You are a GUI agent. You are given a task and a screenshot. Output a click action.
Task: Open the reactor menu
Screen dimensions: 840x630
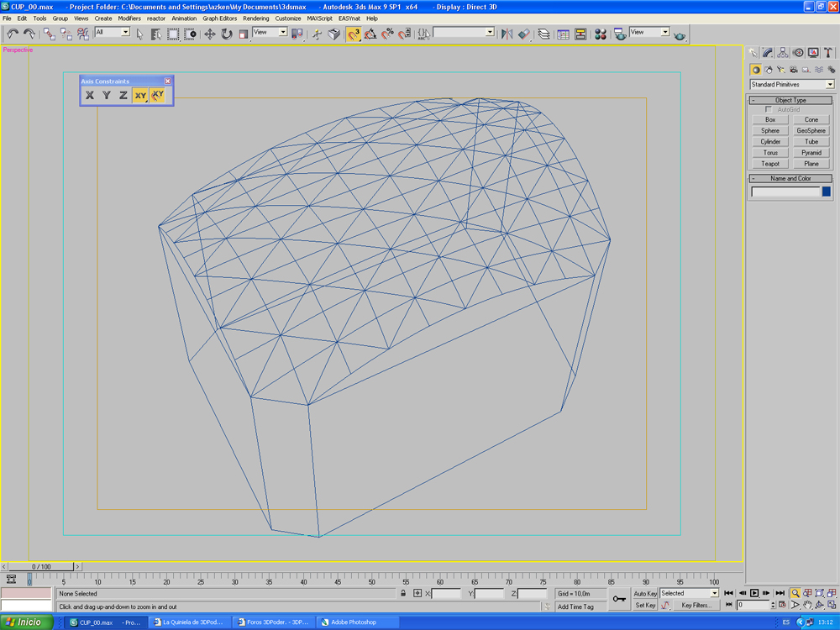pos(156,18)
